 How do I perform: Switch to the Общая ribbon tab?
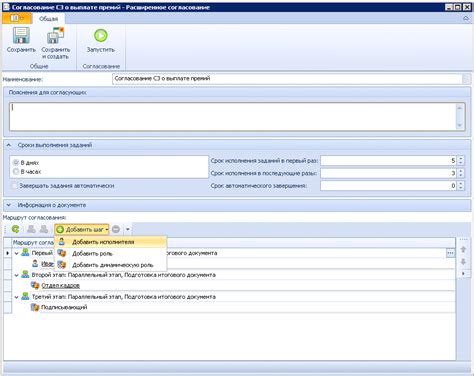tap(48, 19)
